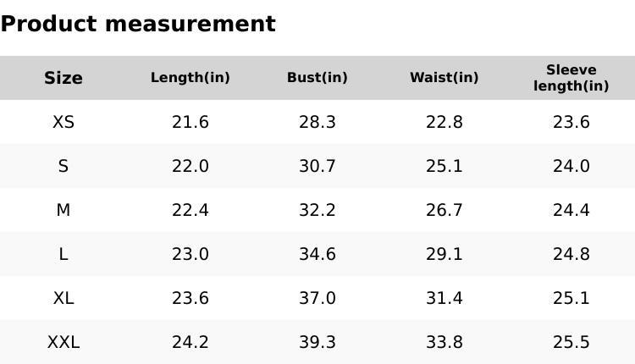635x364 pixels.
Task: Select the XL size row label
Action: pos(63,298)
